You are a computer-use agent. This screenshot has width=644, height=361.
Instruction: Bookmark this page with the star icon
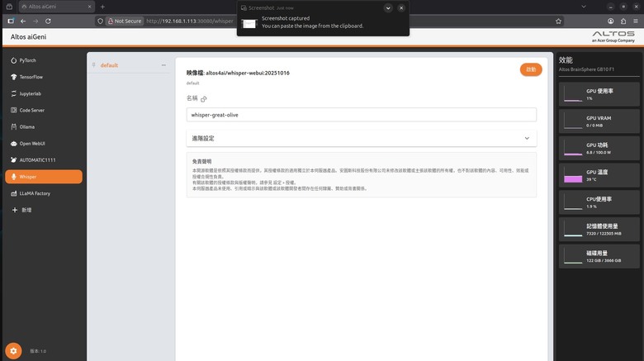558,21
